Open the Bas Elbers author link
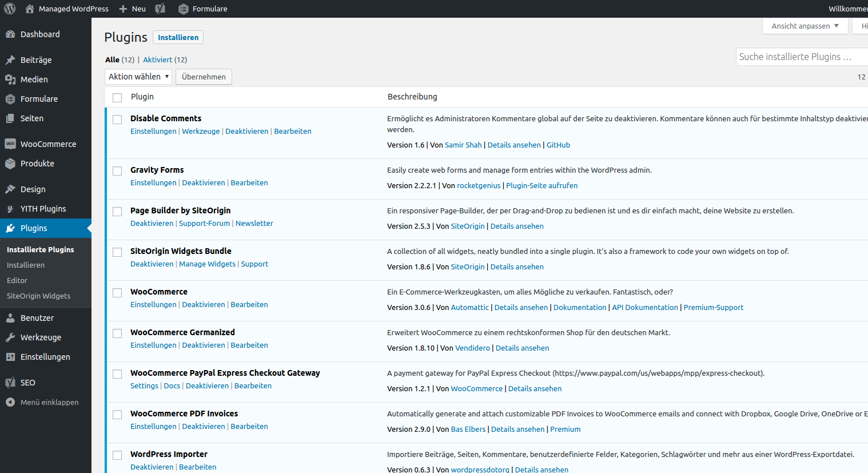The height and width of the screenshot is (473, 868). tap(468, 430)
